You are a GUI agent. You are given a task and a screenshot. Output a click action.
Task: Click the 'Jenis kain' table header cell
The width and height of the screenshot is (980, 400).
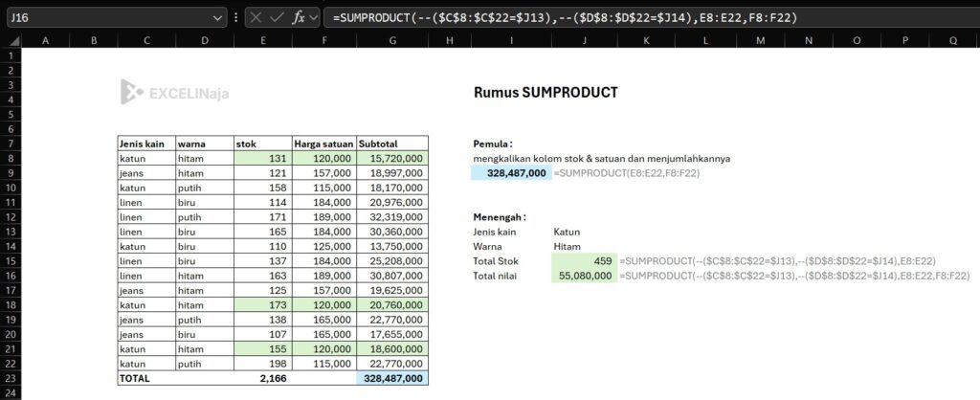point(146,144)
